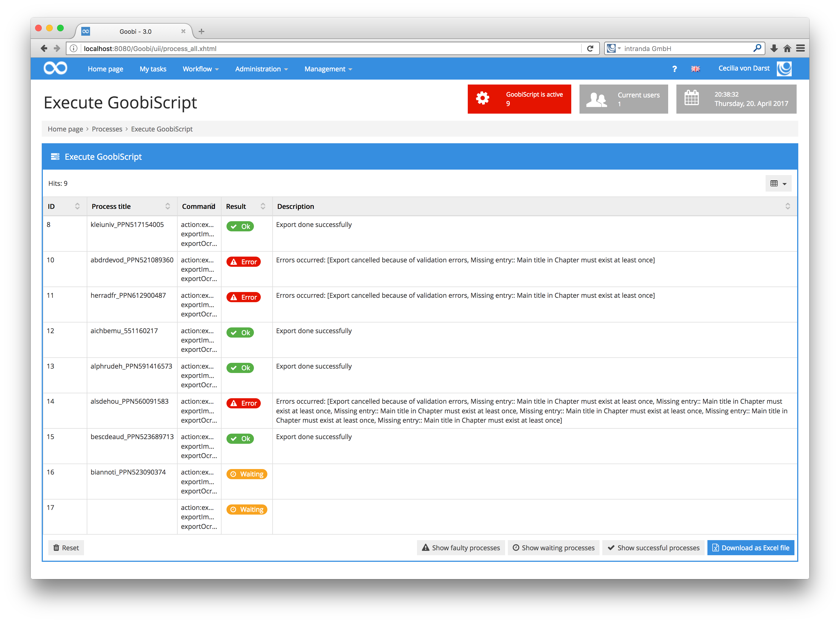
Task: Click the Error badge for alsdehou_PPN560091583
Action: tap(243, 403)
